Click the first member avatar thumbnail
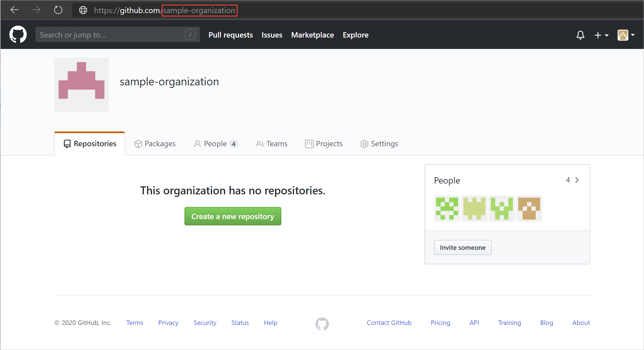Viewport: 644px width, 350px height. pyautogui.click(x=447, y=209)
